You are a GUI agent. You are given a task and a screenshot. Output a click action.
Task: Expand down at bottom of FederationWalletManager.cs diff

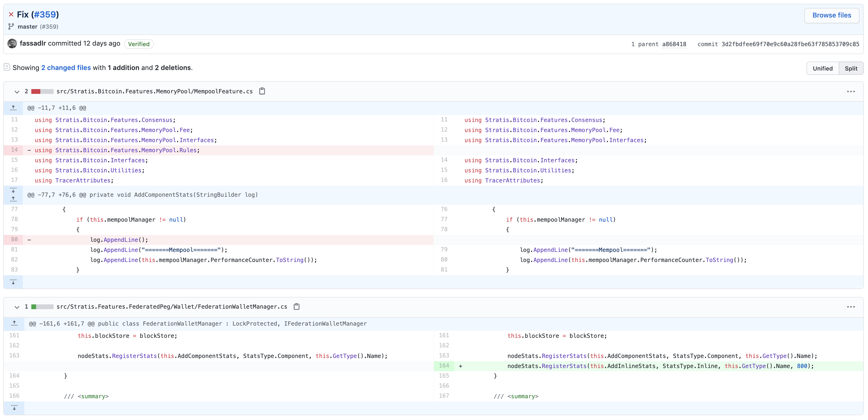point(14,408)
